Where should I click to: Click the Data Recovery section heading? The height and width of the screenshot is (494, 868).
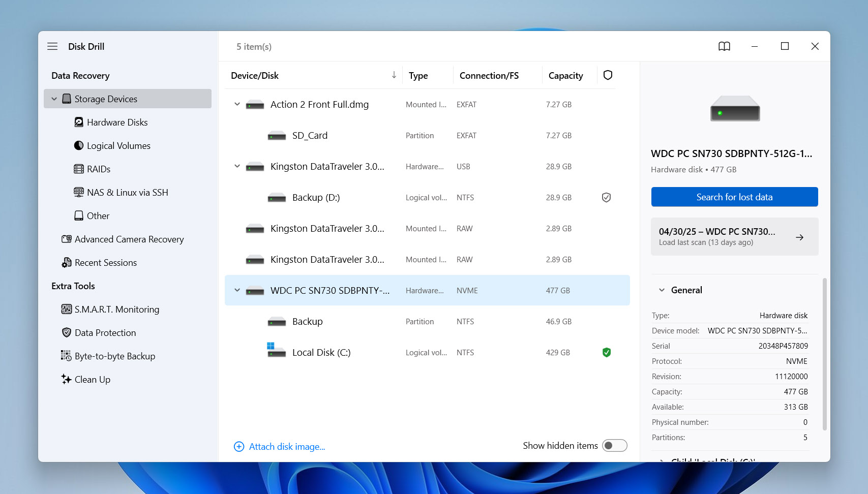(80, 76)
